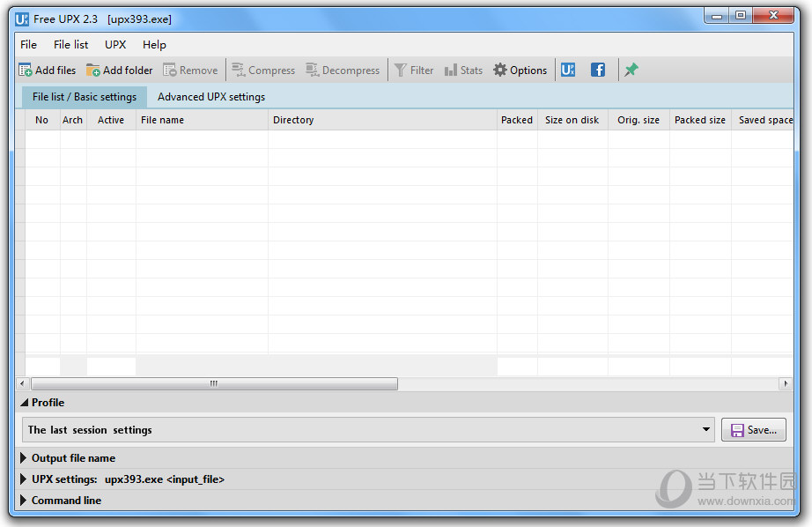The image size is (812, 527).
Task: Click the Save... profile button
Action: [754, 429]
